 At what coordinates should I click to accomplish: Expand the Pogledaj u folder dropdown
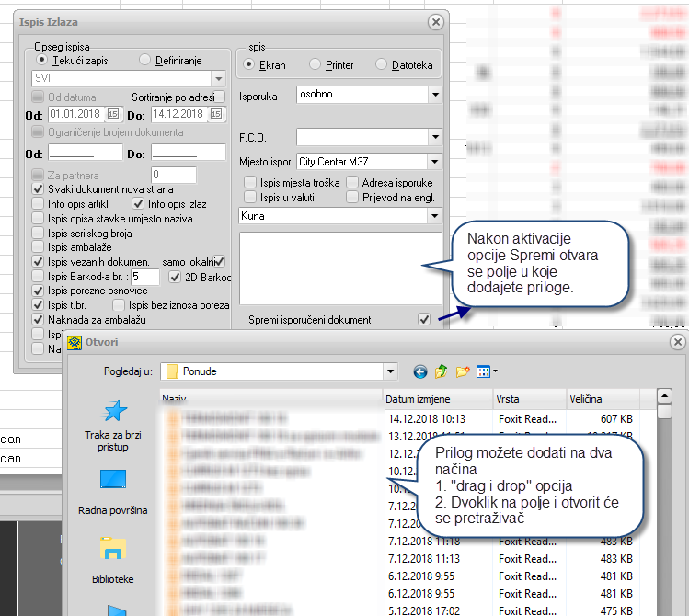coord(388,371)
